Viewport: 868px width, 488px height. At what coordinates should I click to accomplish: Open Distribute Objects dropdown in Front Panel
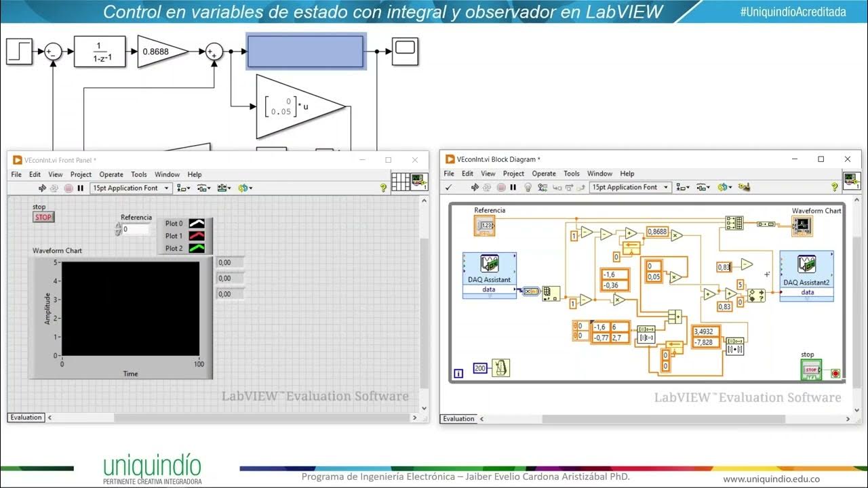(x=204, y=188)
